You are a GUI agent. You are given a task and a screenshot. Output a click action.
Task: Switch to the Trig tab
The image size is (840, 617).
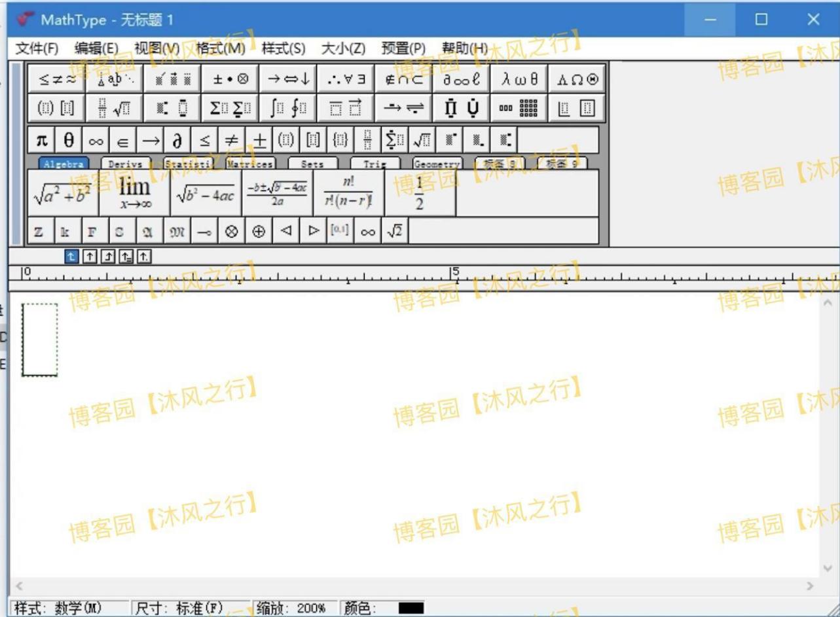[x=375, y=164]
